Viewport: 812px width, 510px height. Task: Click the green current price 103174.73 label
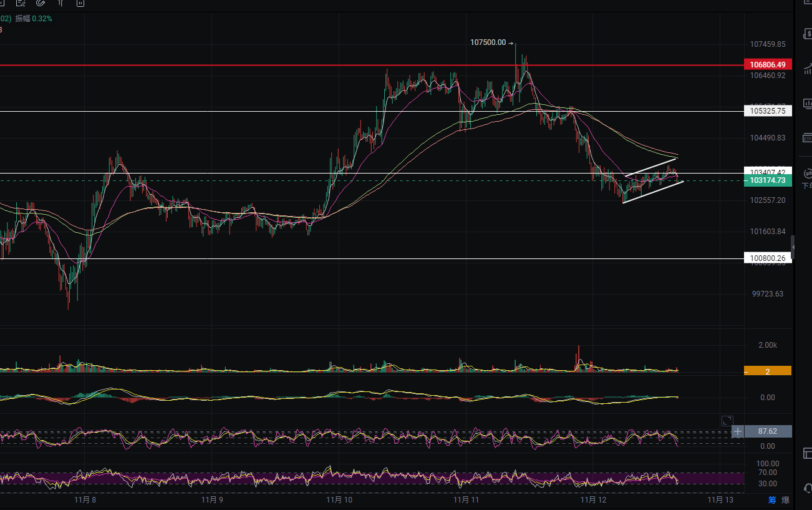[768, 180]
